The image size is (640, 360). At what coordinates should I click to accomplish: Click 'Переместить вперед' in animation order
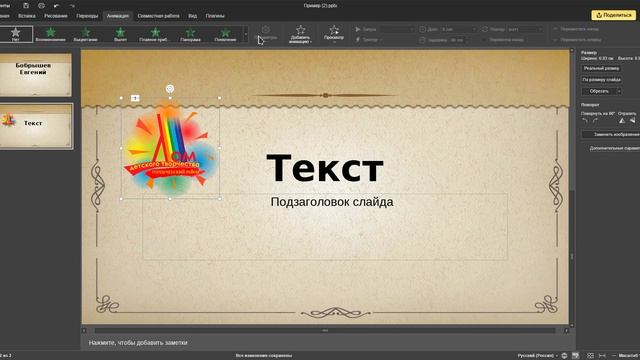pyautogui.click(x=578, y=40)
